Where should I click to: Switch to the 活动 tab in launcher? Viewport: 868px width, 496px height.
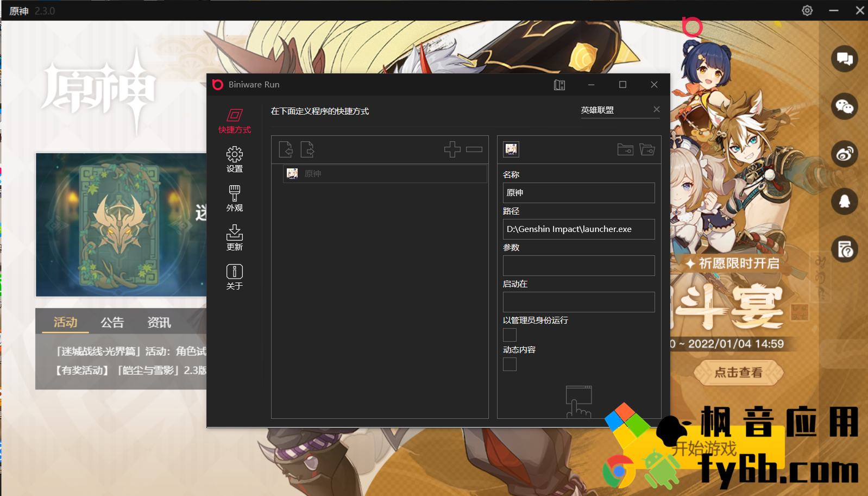click(x=65, y=322)
